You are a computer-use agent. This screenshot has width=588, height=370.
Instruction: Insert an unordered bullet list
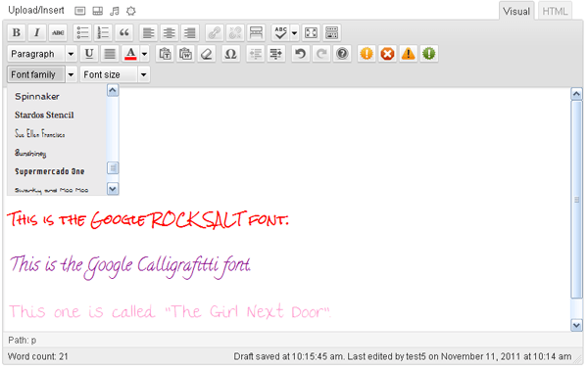(x=82, y=33)
